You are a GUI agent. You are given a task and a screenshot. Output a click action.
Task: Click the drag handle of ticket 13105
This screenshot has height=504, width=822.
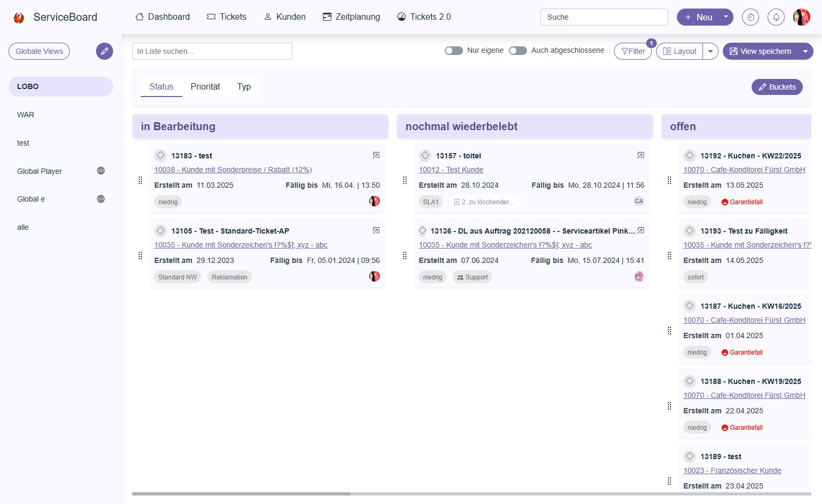click(140, 255)
